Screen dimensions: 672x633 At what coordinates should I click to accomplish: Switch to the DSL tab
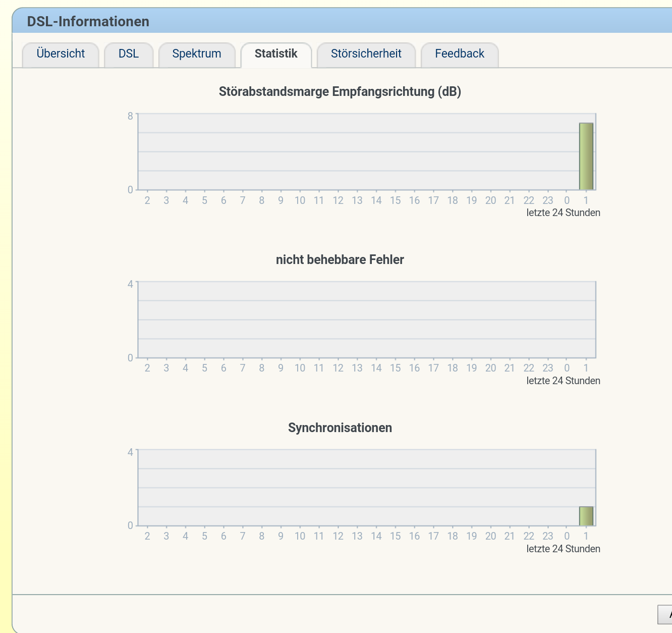tap(129, 54)
